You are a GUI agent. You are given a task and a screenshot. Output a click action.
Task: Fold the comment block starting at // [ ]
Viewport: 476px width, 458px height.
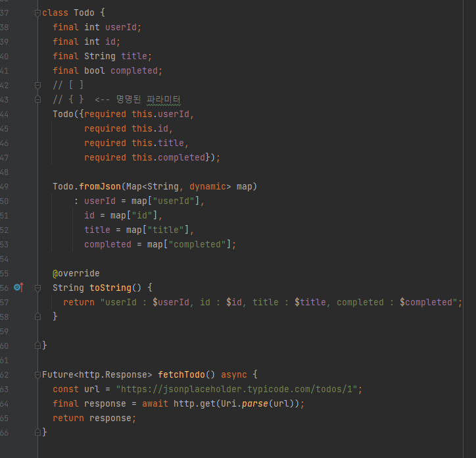37,86
